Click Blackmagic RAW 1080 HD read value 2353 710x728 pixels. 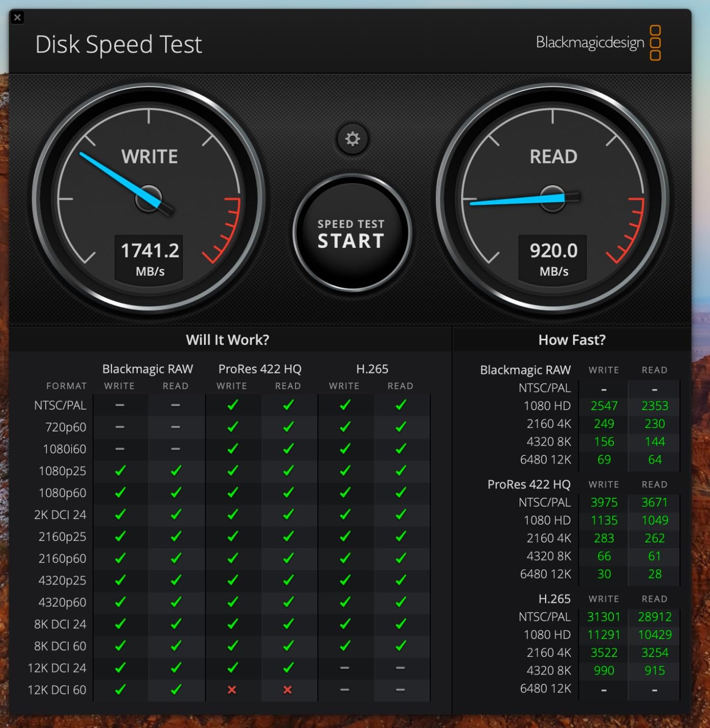point(655,406)
